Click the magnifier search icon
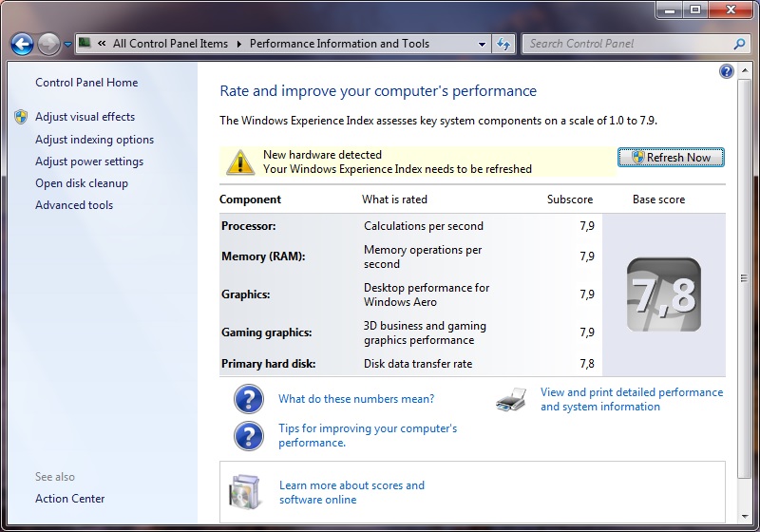This screenshot has width=760, height=532. (x=739, y=44)
